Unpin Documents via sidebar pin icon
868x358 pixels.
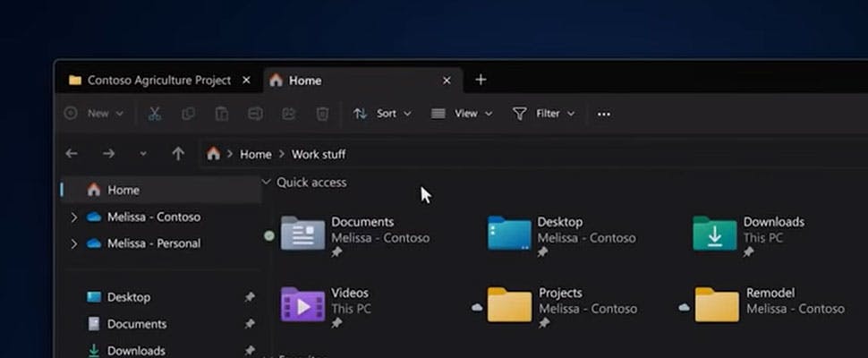click(x=250, y=324)
